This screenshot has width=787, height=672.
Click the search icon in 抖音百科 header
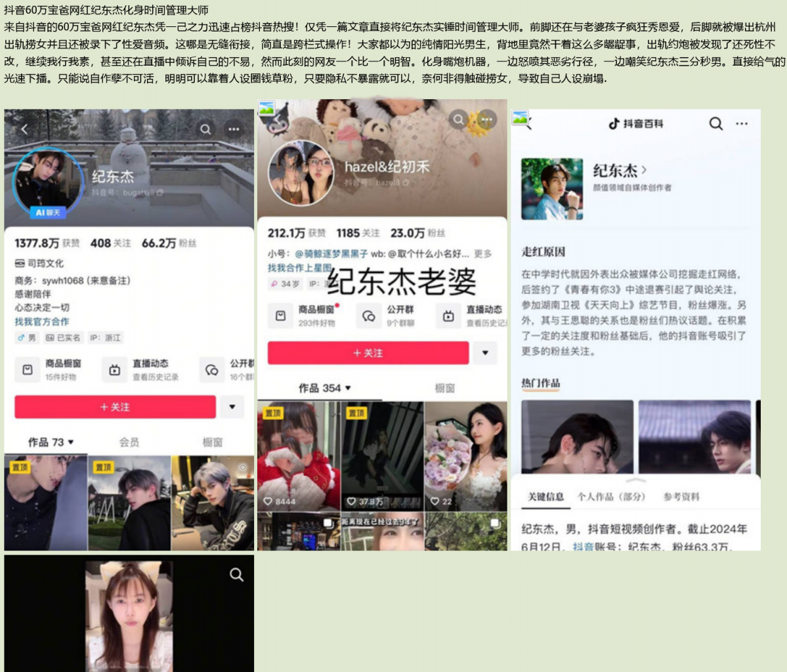point(715,123)
